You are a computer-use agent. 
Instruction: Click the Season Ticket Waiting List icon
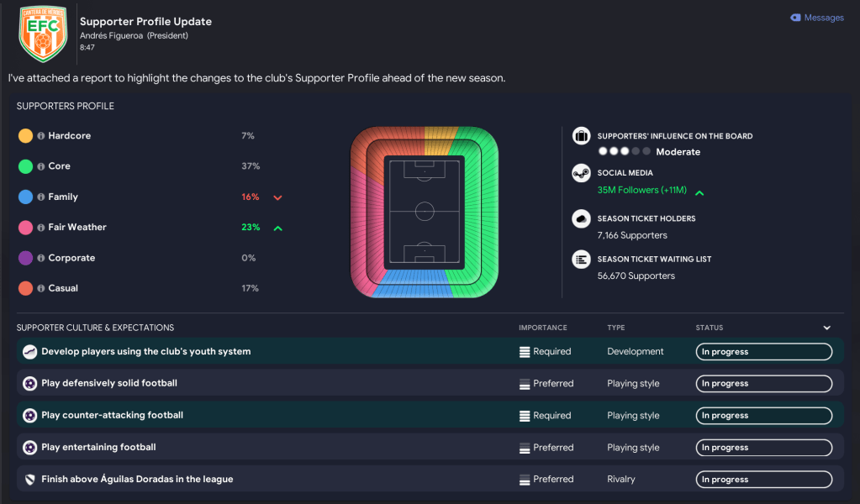[581, 260]
